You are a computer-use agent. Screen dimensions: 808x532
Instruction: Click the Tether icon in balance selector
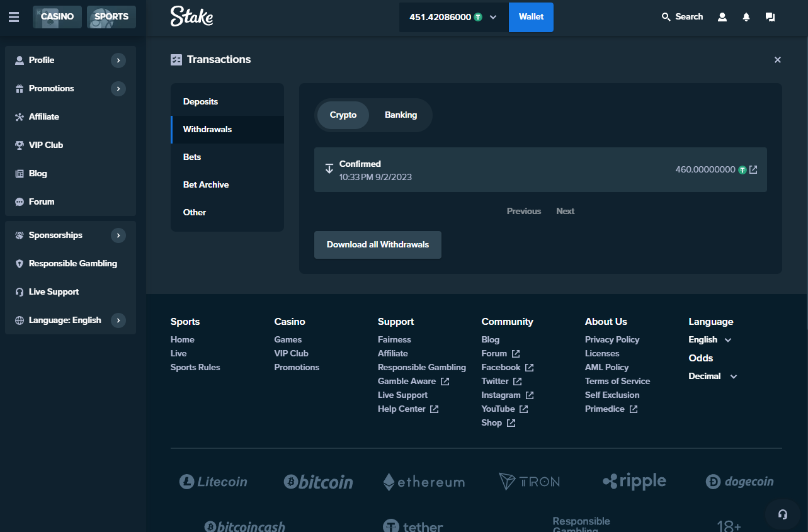(478, 17)
